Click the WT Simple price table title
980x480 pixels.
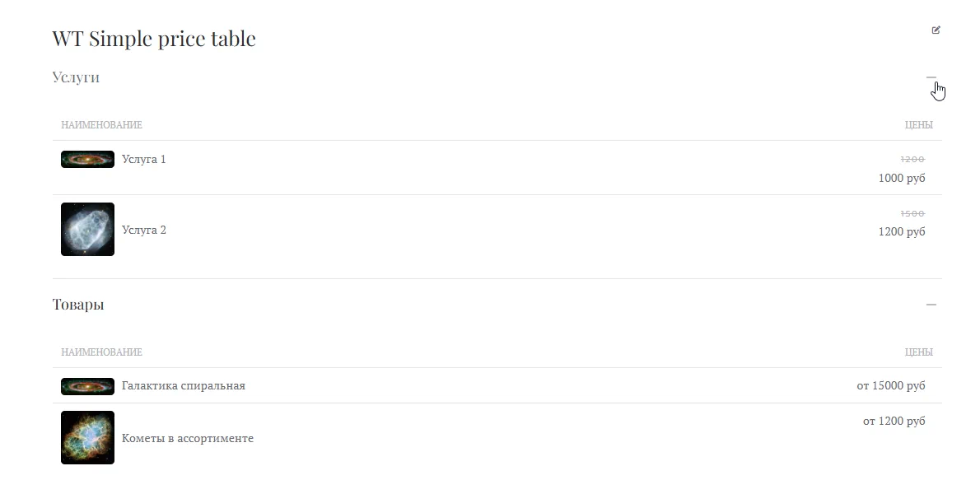pyautogui.click(x=154, y=39)
